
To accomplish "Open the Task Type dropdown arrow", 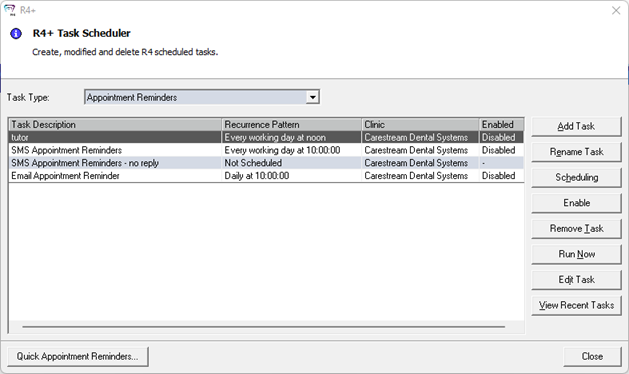I will [312, 97].
